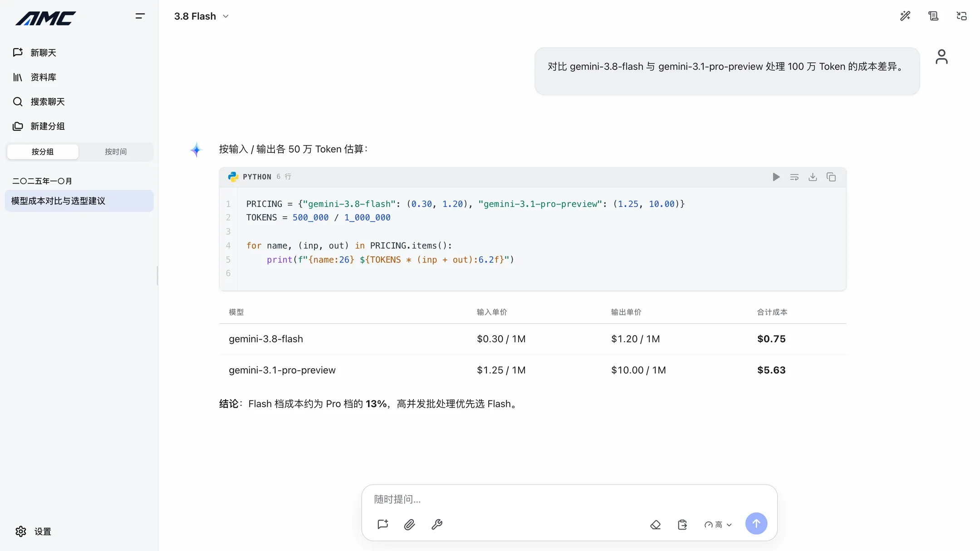
Task: Attach a file with the paperclip icon
Action: (x=409, y=525)
